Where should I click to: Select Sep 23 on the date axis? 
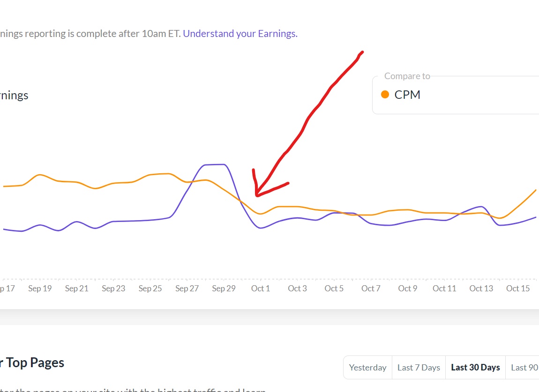(113, 288)
